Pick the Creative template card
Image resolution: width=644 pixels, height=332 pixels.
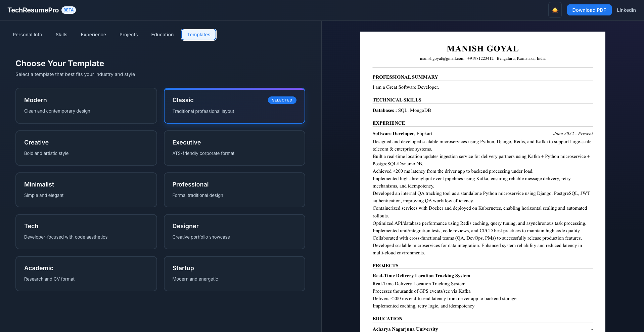pos(86,148)
